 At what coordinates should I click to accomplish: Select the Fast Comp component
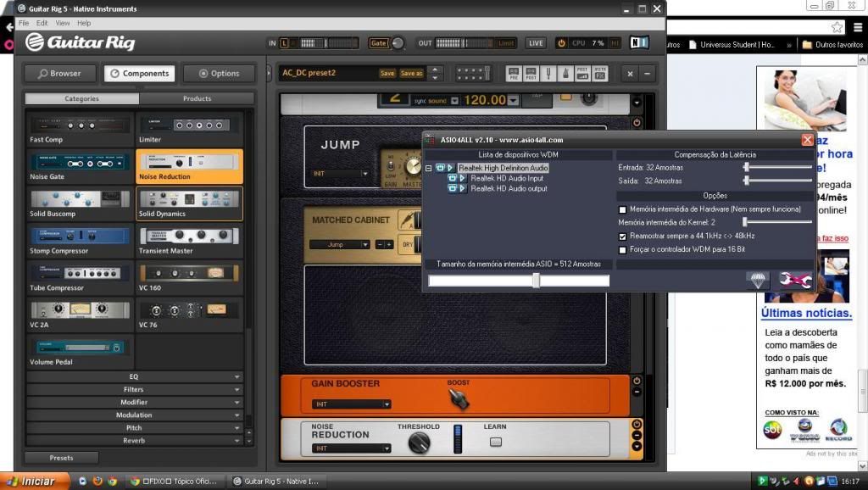pyautogui.click(x=81, y=129)
